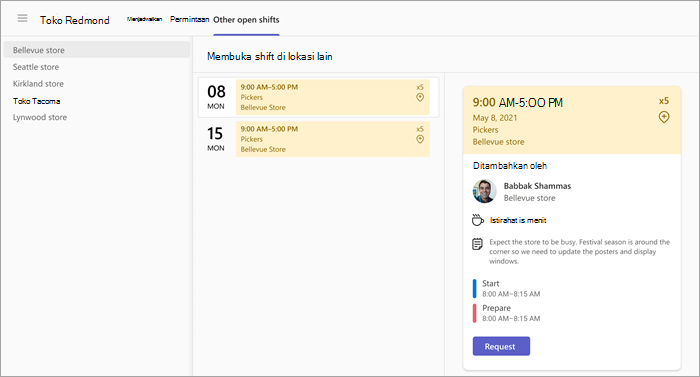This screenshot has width=700, height=377.
Task: Select Seattle store in sidebar
Action: 36,67
